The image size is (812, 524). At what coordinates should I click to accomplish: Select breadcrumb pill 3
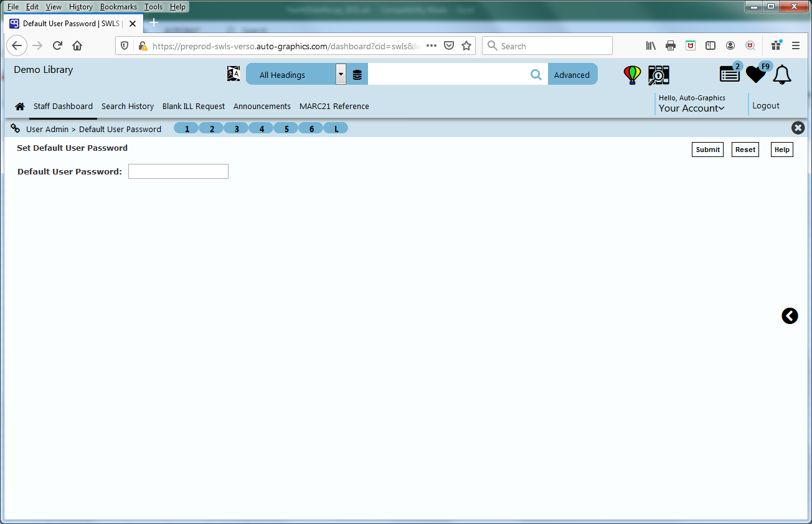click(237, 128)
